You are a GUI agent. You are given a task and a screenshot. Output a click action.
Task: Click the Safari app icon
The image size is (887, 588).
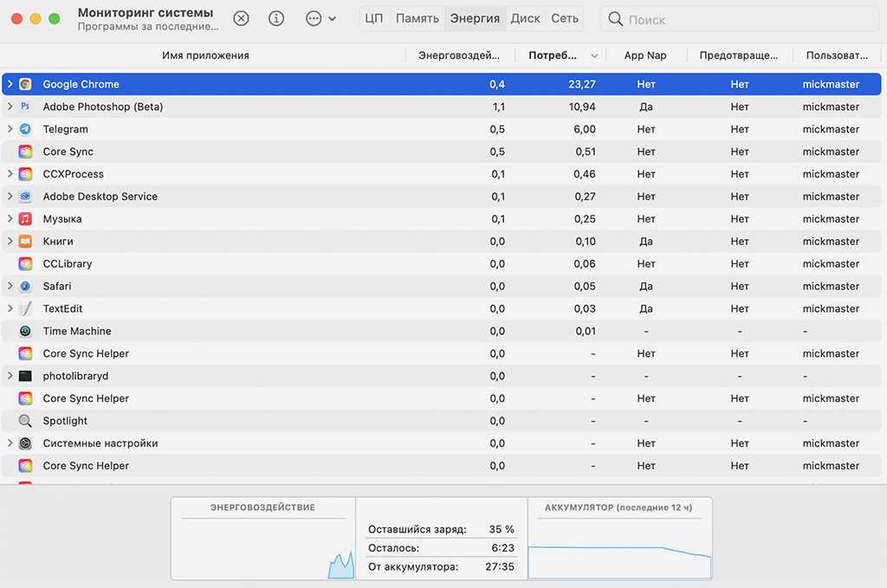[x=26, y=287]
